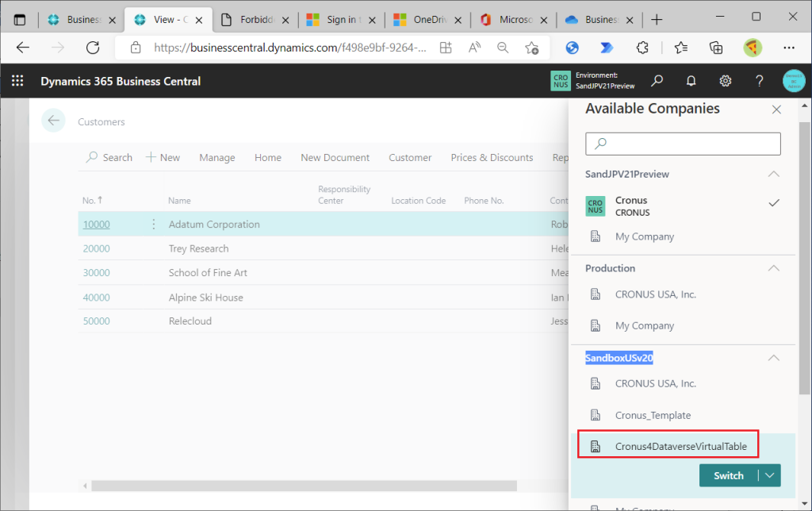
Task: Collapse the SandJPV21Preview environment group
Action: (x=773, y=174)
